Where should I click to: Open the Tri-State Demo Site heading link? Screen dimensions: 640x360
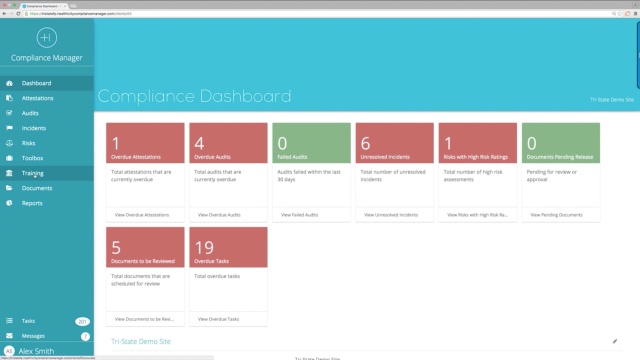(141, 341)
